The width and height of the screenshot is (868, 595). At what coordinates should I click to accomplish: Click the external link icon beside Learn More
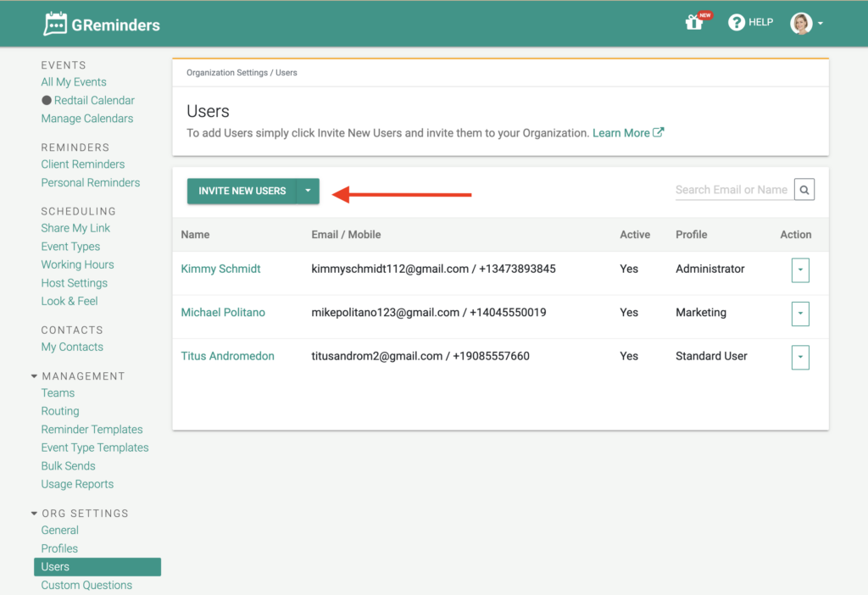coord(659,133)
